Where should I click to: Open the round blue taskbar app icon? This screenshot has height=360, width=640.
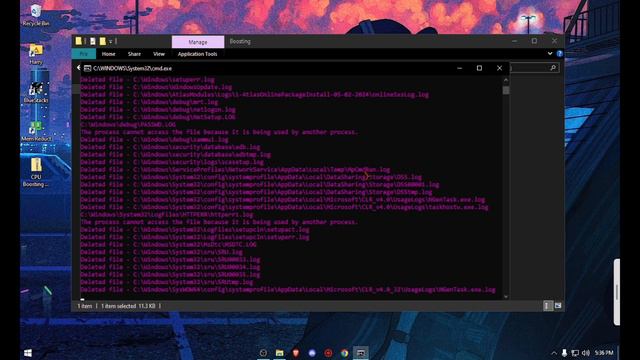click(312, 353)
